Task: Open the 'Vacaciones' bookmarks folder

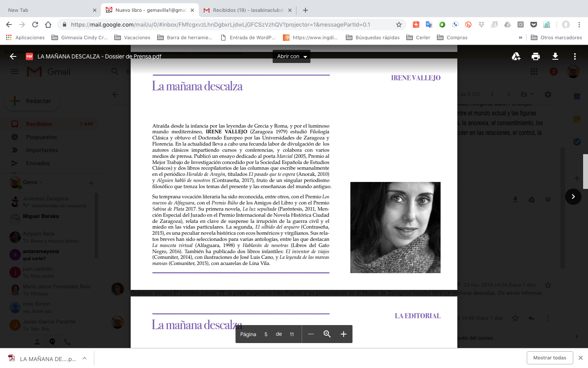Action: [x=132, y=38]
